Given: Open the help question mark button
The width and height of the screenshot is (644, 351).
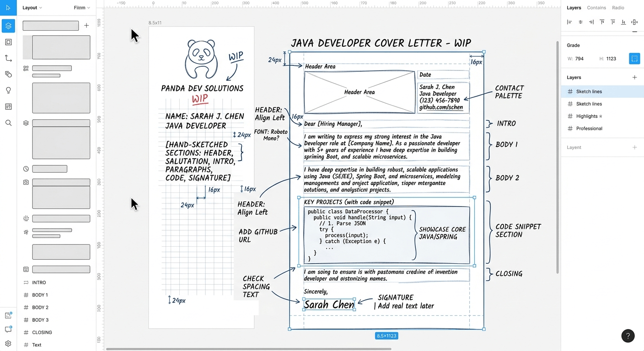Looking at the screenshot, I should pos(628,336).
